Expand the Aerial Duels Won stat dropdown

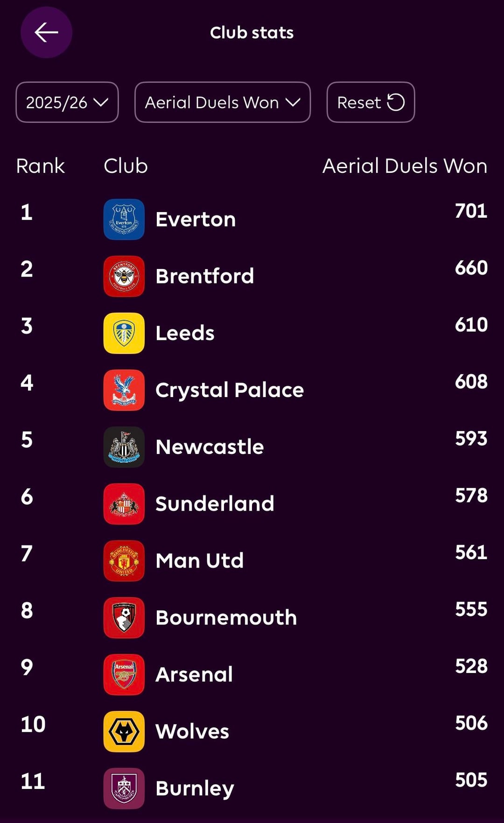pos(222,102)
